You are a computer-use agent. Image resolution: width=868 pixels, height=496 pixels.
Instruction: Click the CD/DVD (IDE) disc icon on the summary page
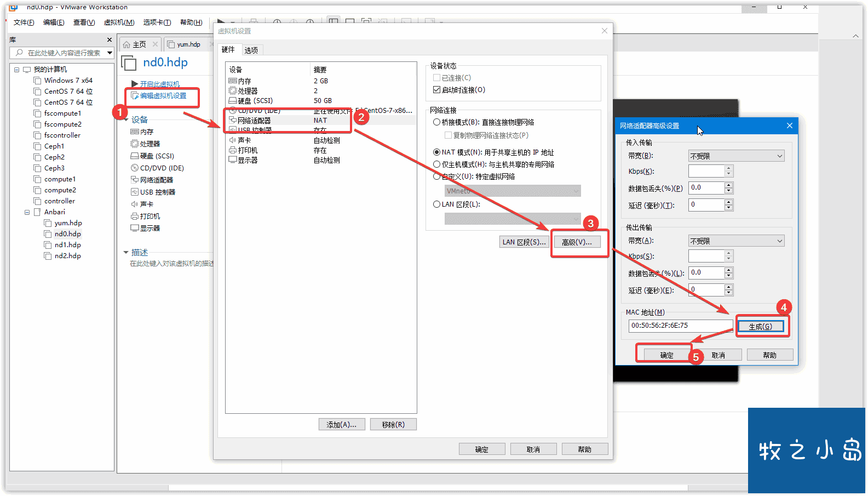click(x=135, y=168)
